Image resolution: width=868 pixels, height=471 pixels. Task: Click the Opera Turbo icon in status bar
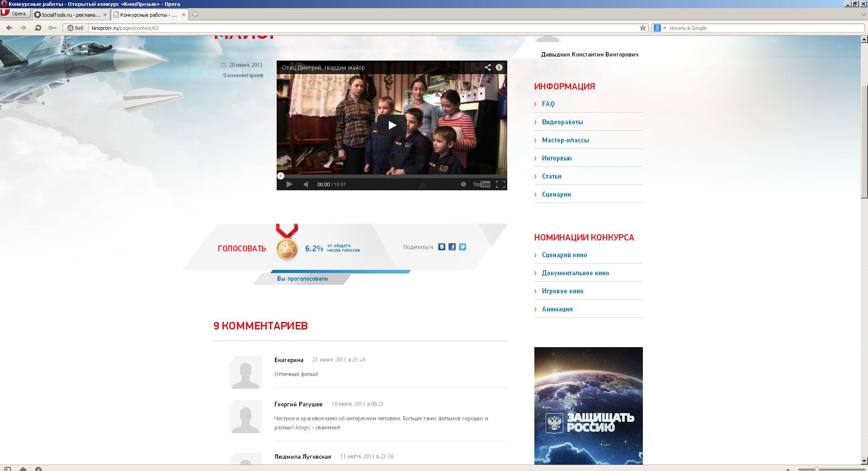[x=38, y=469]
